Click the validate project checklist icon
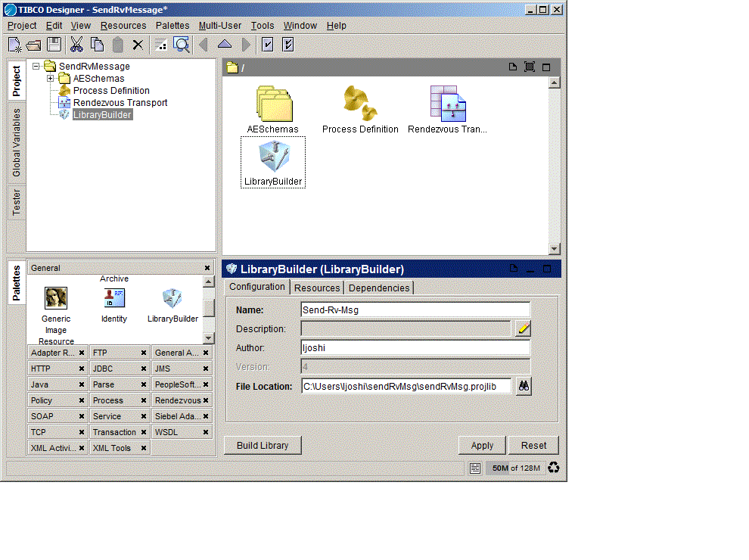Screen dimensions: 749x560 tap(288, 45)
